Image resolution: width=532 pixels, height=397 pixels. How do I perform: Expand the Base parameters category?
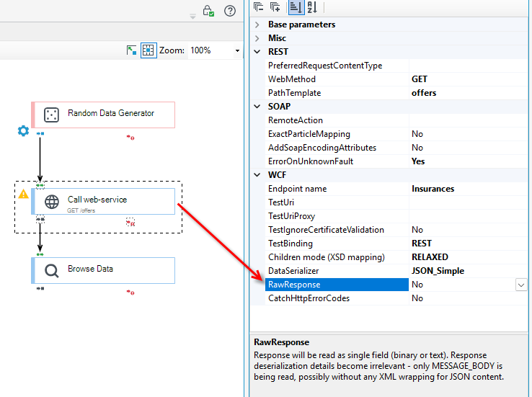click(x=257, y=24)
